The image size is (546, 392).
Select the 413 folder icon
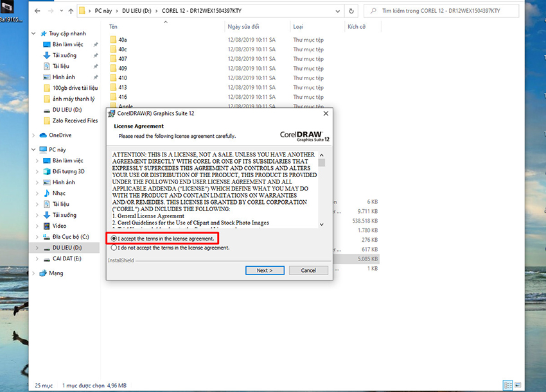tap(114, 87)
